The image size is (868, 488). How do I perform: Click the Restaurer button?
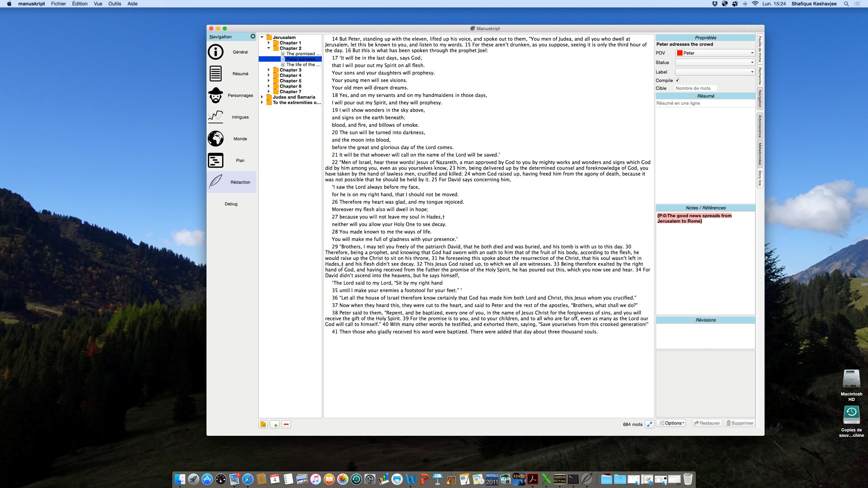707,423
